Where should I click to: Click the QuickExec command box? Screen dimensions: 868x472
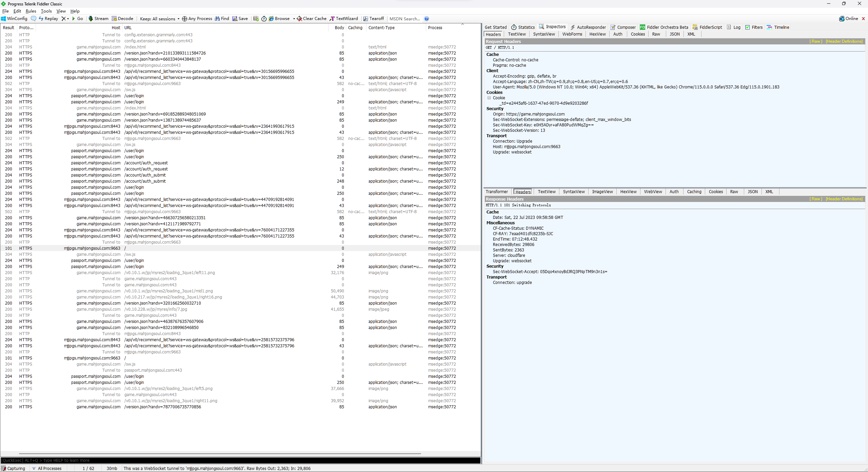coord(240,460)
